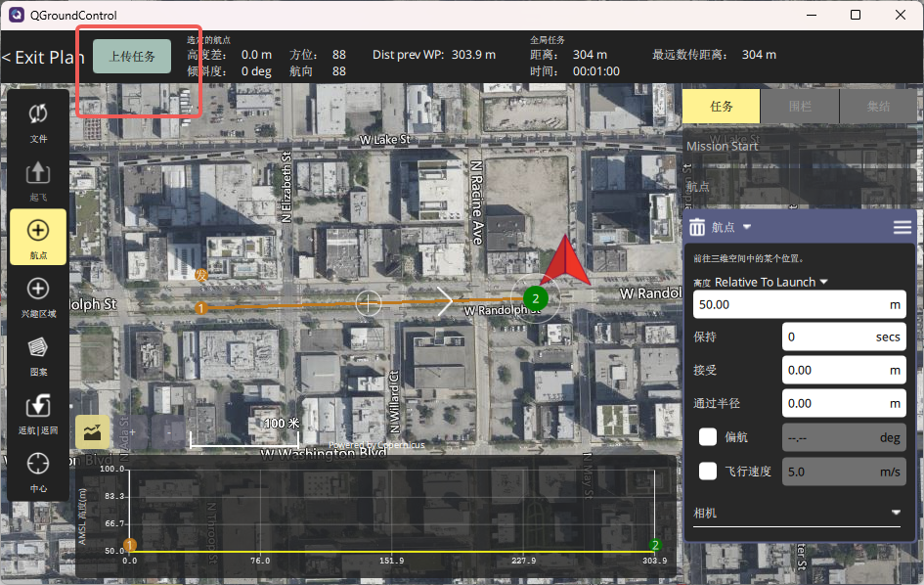924x585 pixels.
Task: Enable the 偏航 (yaw) checkbox
Action: (x=708, y=437)
